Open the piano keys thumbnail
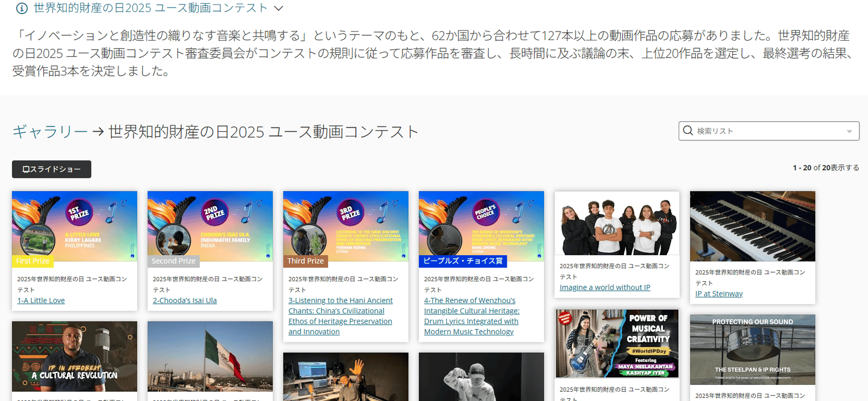Screen dimensions: 868x401 [752, 226]
